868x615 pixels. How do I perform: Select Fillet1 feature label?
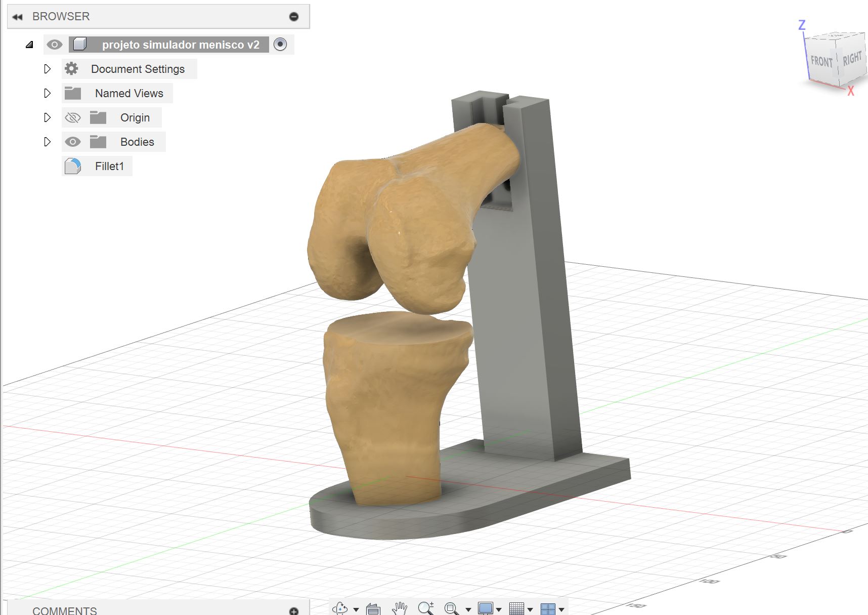click(109, 166)
